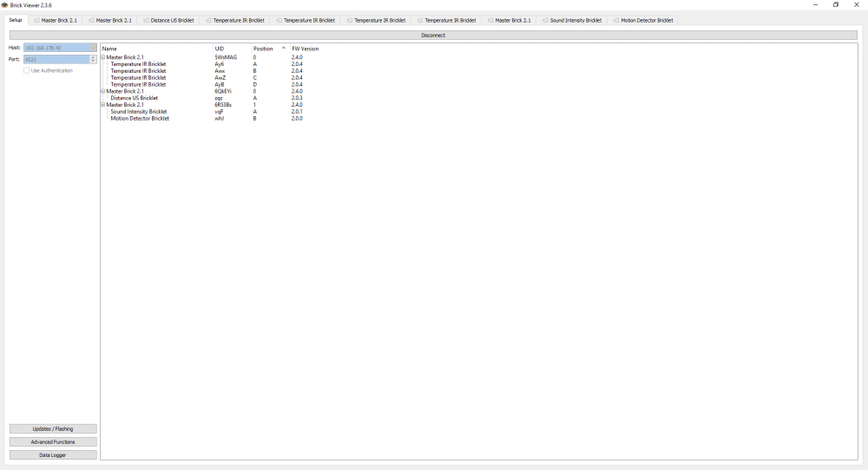Screen dimensions: 868x470
Task: Launch the Data Logger
Action: pyautogui.click(x=53, y=454)
